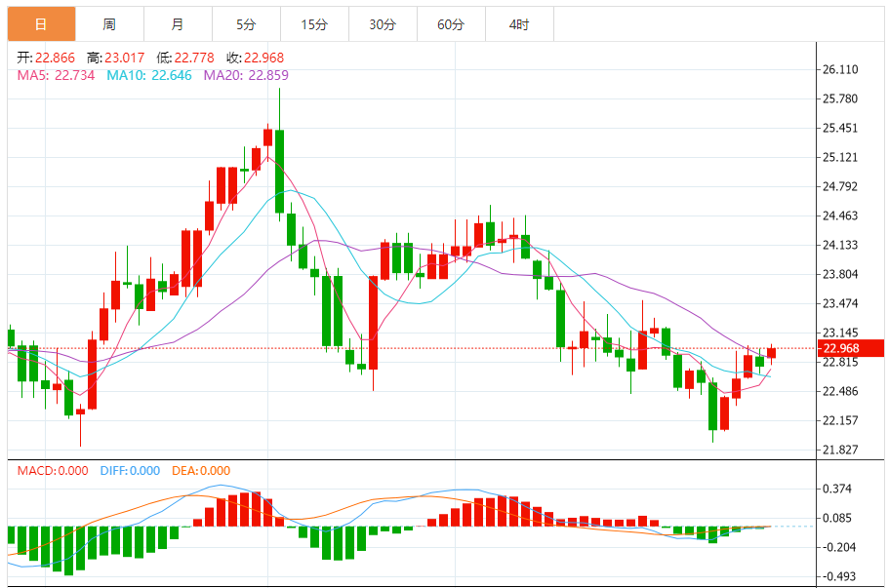889x588 pixels.
Task: Open the 月 monthly chart tab
Action: [177, 24]
